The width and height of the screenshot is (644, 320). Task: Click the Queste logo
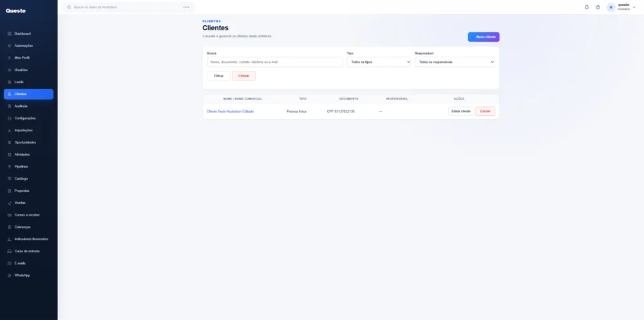(x=15, y=11)
